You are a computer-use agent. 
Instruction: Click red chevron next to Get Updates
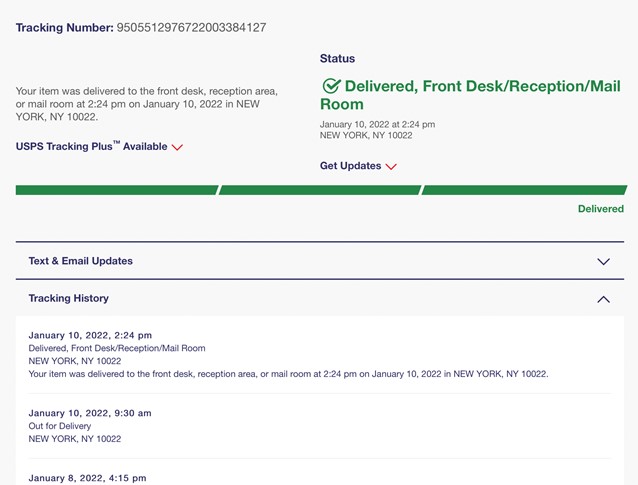tap(391, 166)
